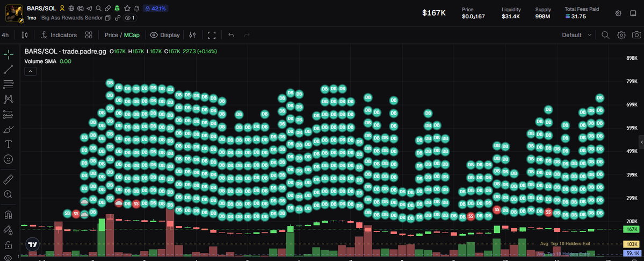The width and height of the screenshot is (644, 261).
Task: Open indicator templates grid icon
Action: [89, 35]
